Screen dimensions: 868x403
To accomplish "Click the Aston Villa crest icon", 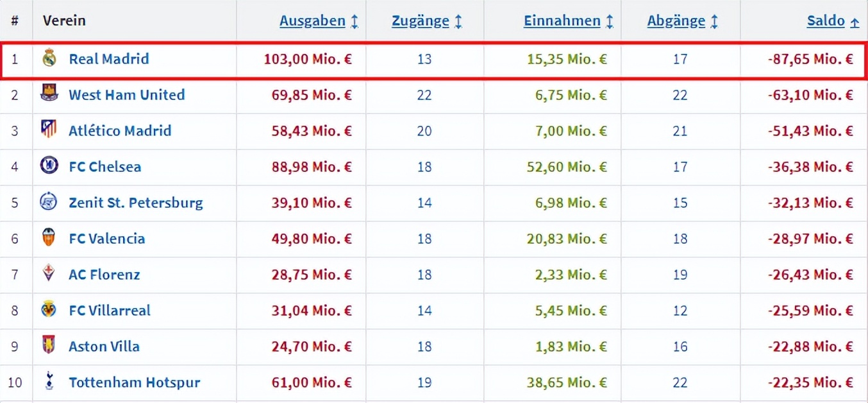I will point(49,346).
